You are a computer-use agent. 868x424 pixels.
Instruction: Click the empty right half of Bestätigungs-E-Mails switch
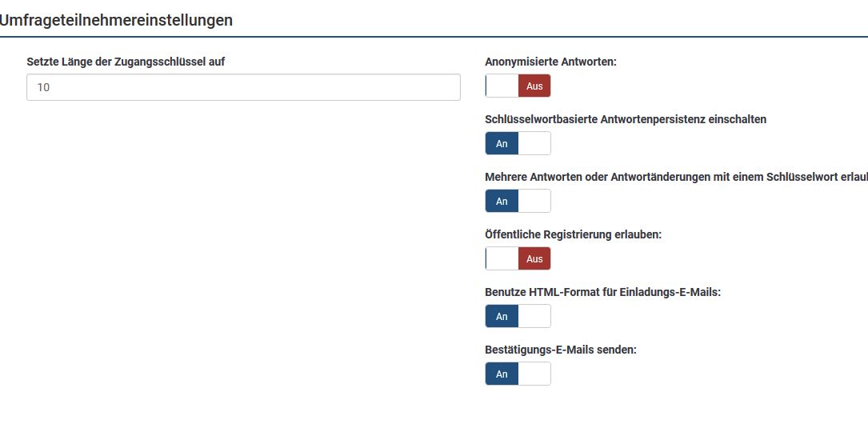point(534,374)
